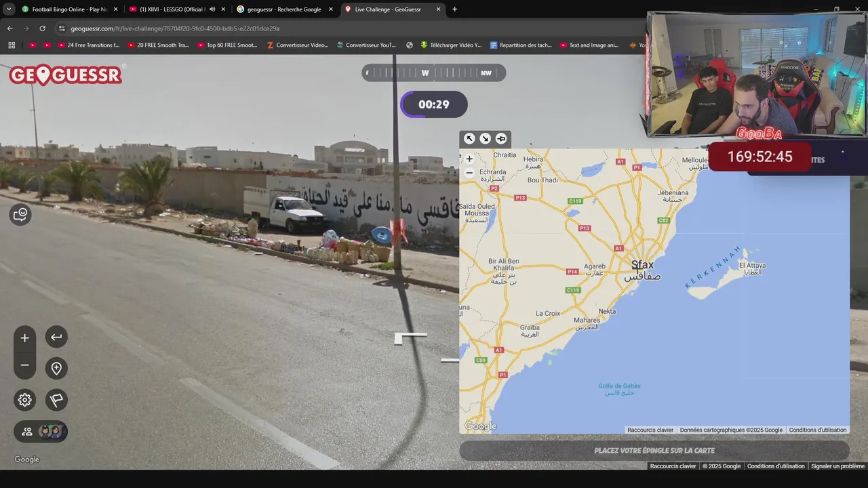
Task: Open game settings gear
Action: 24,400
